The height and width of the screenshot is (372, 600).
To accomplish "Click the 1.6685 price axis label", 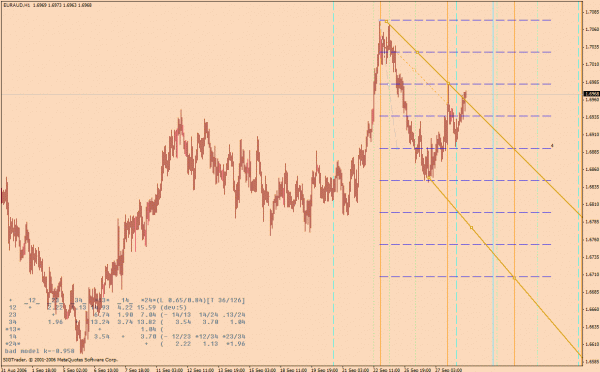I will [x=592, y=292].
